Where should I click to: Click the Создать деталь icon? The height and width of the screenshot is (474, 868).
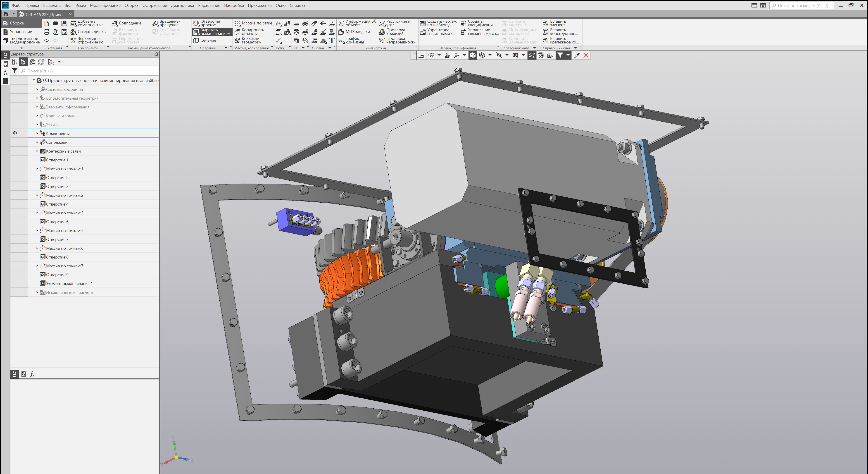click(x=74, y=32)
